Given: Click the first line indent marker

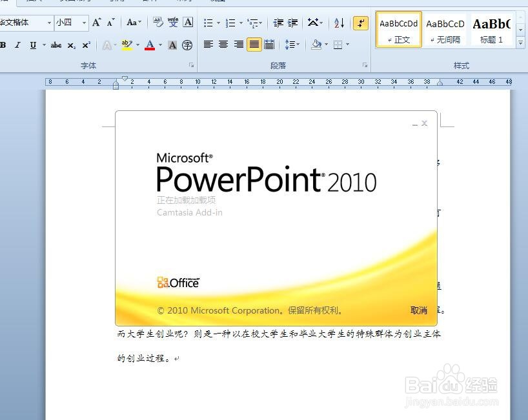Looking at the screenshot, I should coord(125,79).
